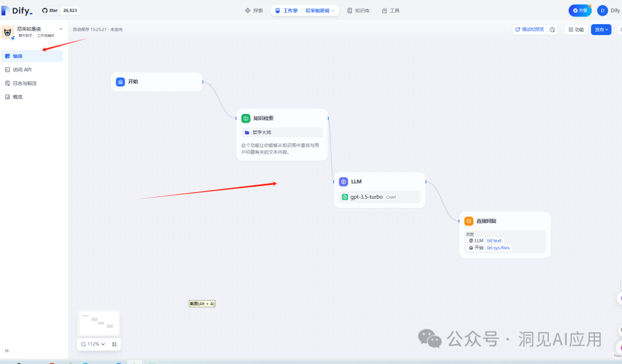Screen dimensions: 622x364
Task: Click the Dify logo
Action: pyautogui.click(x=17, y=10)
